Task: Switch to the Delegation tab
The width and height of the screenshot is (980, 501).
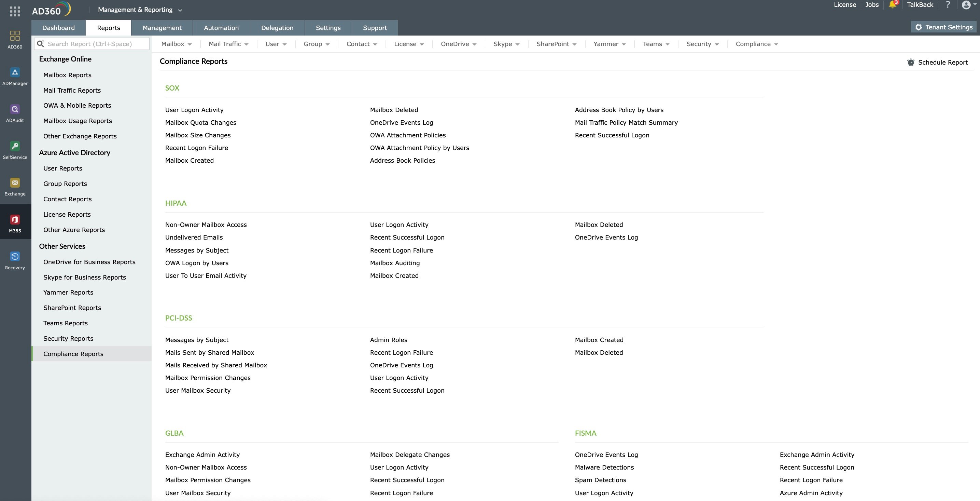Action: [277, 28]
